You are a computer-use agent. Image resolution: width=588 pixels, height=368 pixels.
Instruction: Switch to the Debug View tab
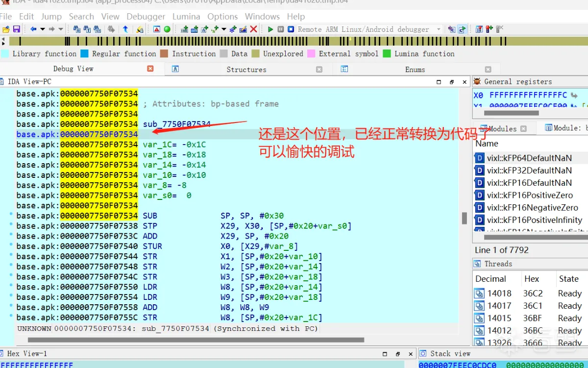[73, 69]
